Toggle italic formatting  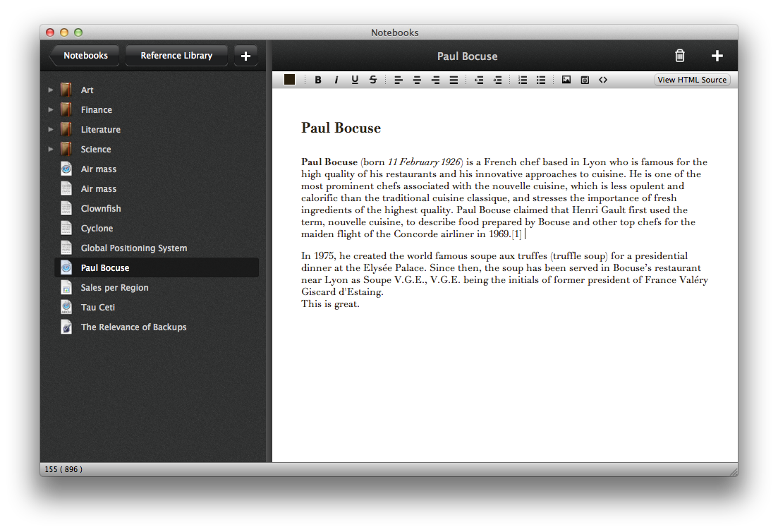[336, 80]
